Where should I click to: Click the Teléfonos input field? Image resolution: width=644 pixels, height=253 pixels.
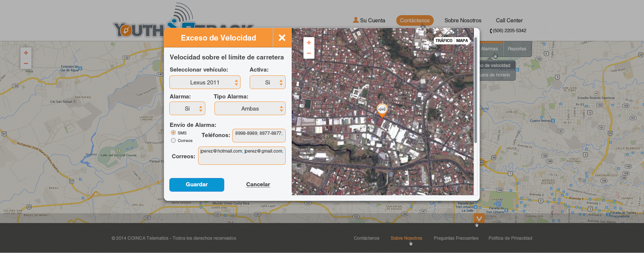click(259, 136)
